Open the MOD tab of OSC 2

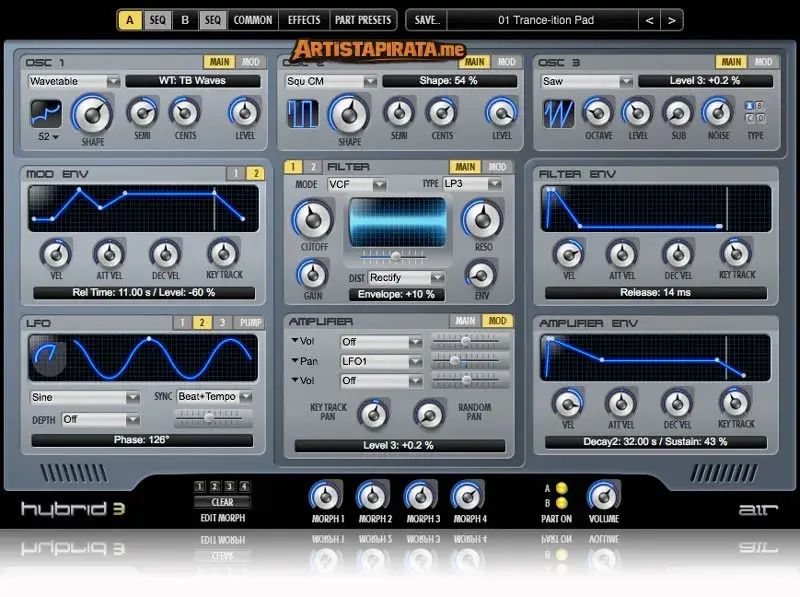[x=505, y=61]
